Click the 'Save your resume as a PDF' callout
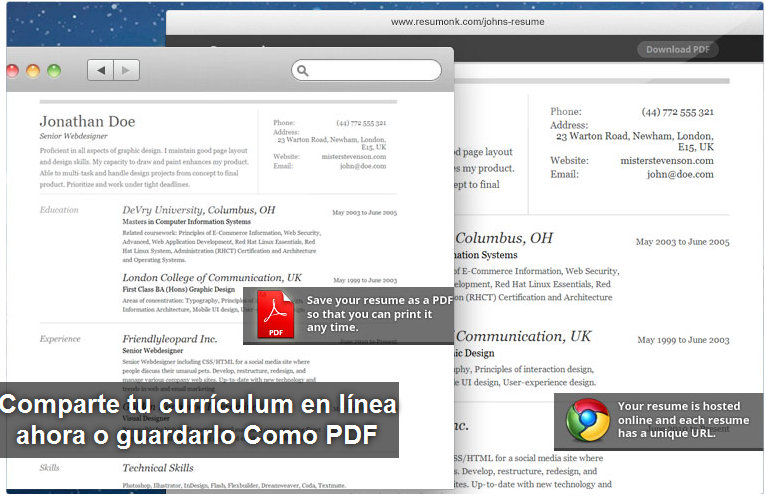 (377, 314)
